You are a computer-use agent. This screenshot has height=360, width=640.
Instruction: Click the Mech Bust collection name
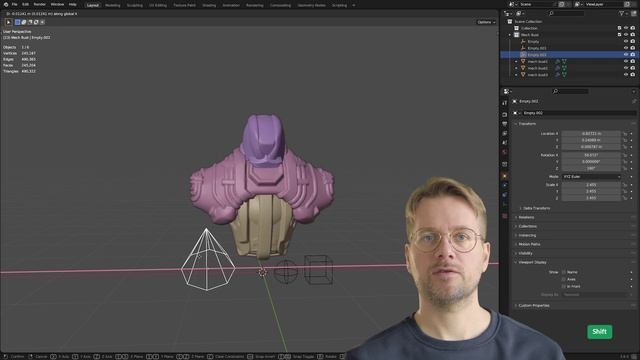point(530,35)
